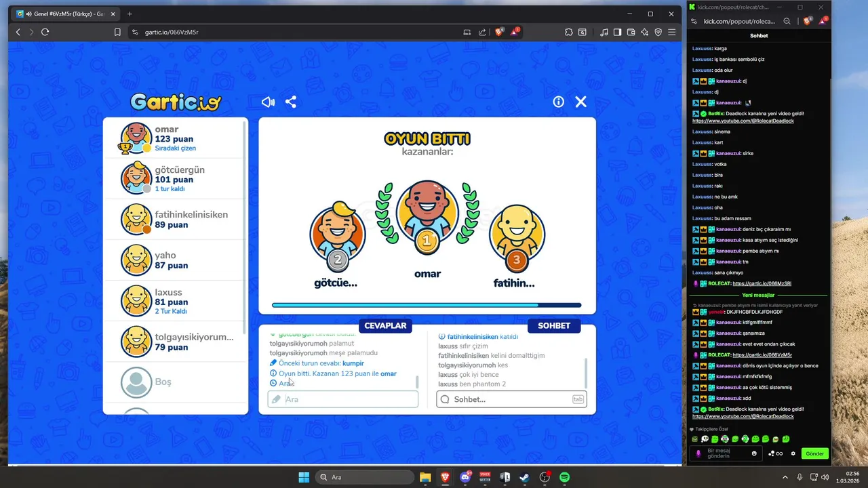868x488 pixels.
Task: Click the Sohbet chat panel scrollbar
Action: pyautogui.click(x=586, y=373)
